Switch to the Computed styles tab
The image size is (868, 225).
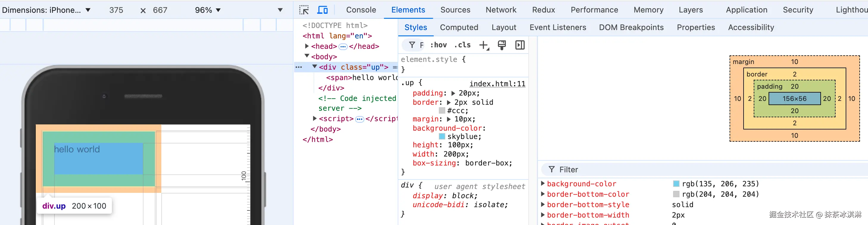click(459, 27)
